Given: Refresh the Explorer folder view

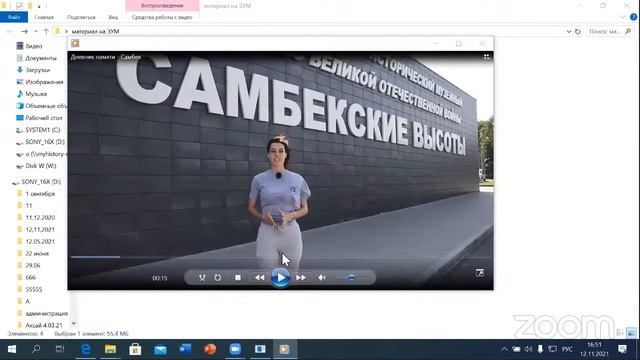Looking at the screenshot, I should click(x=578, y=31).
